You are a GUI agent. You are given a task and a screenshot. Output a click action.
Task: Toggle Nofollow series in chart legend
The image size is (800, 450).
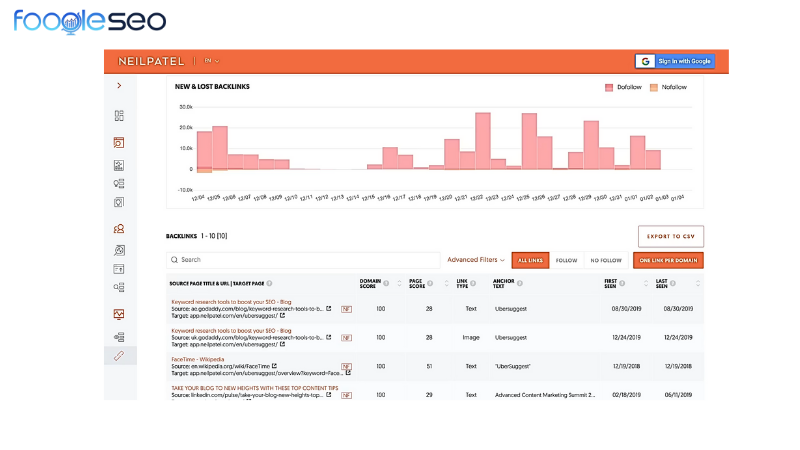tap(670, 88)
